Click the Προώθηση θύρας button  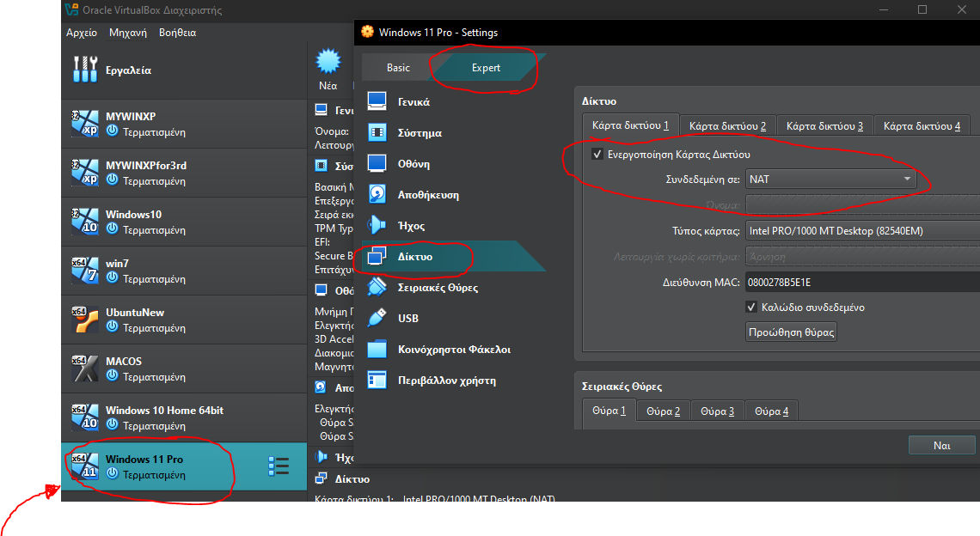[x=791, y=332]
